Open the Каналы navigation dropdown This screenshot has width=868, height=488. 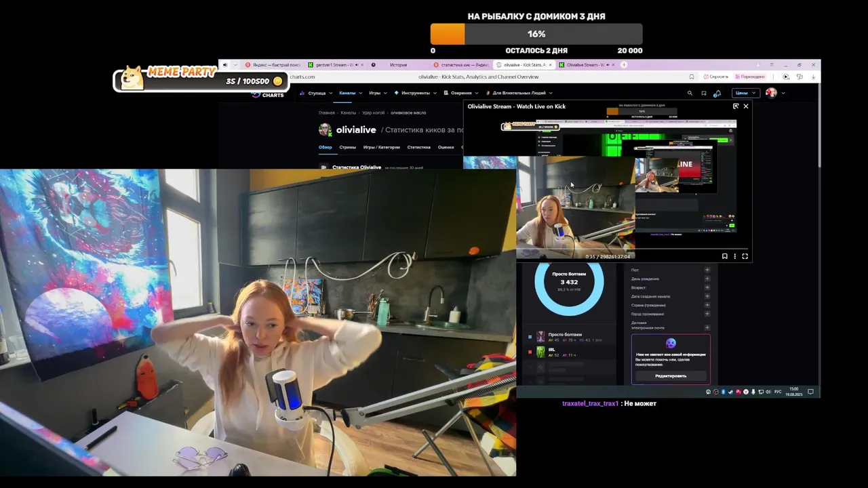tap(350, 93)
